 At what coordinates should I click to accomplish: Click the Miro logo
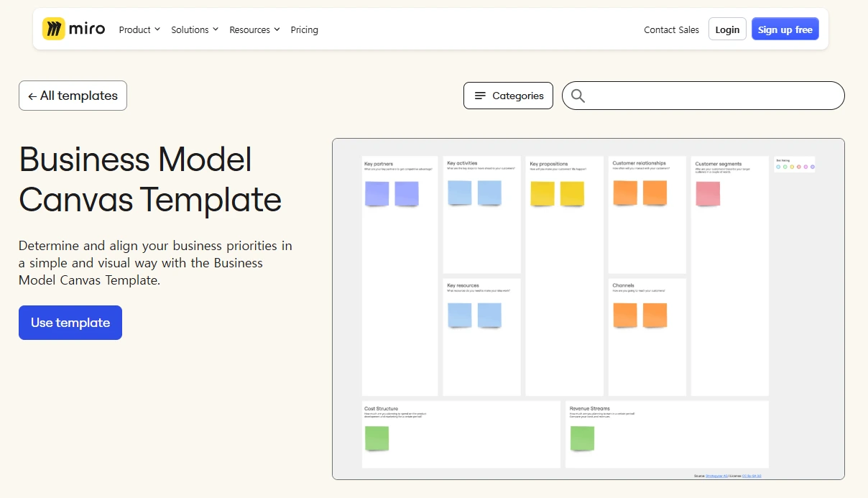point(73,29)
